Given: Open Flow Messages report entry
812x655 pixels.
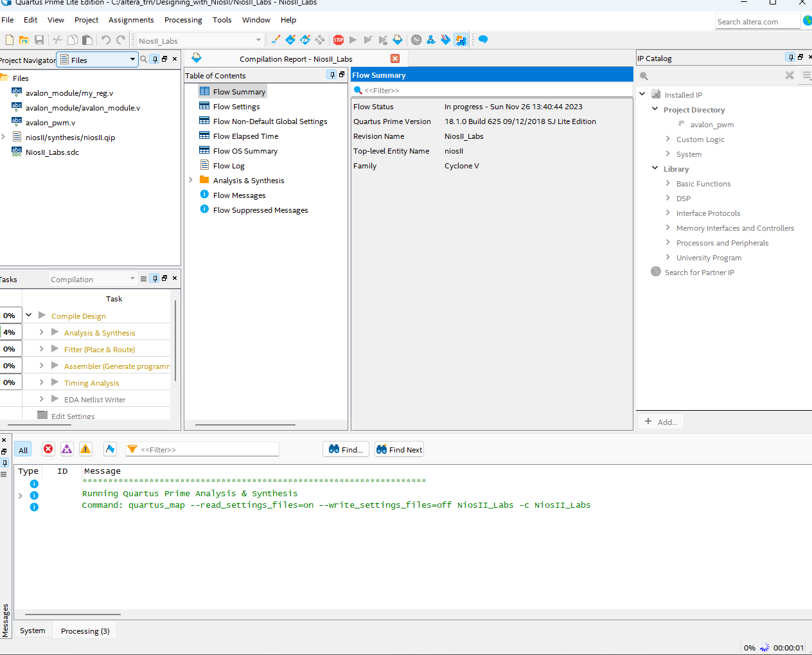Looking at the screenshot, I should (x=239, y=195).
